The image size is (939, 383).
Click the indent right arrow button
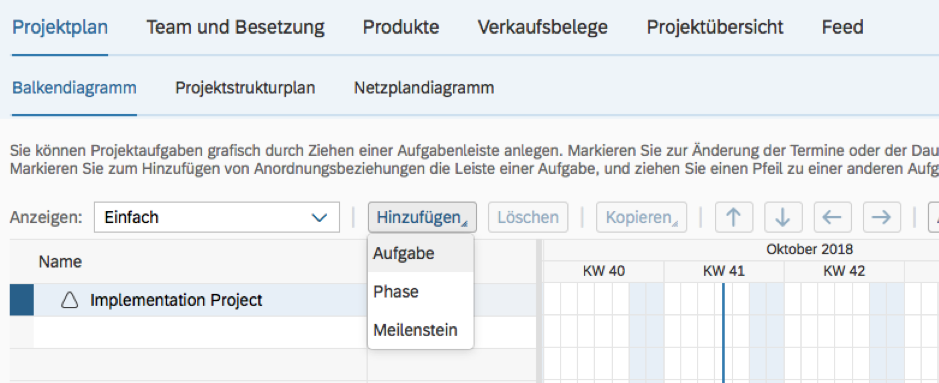tap(882, 217)
